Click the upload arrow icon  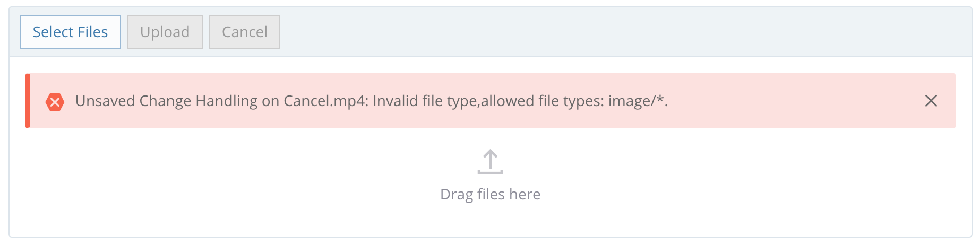tap(490, 162)
